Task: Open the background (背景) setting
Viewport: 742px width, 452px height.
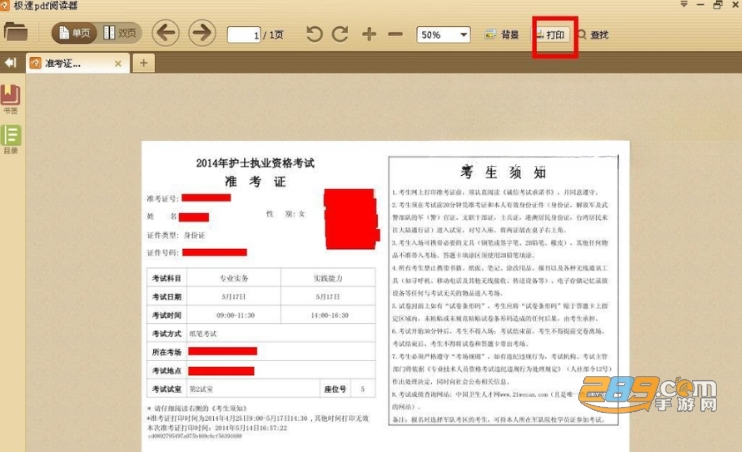Action: (502, 35)
